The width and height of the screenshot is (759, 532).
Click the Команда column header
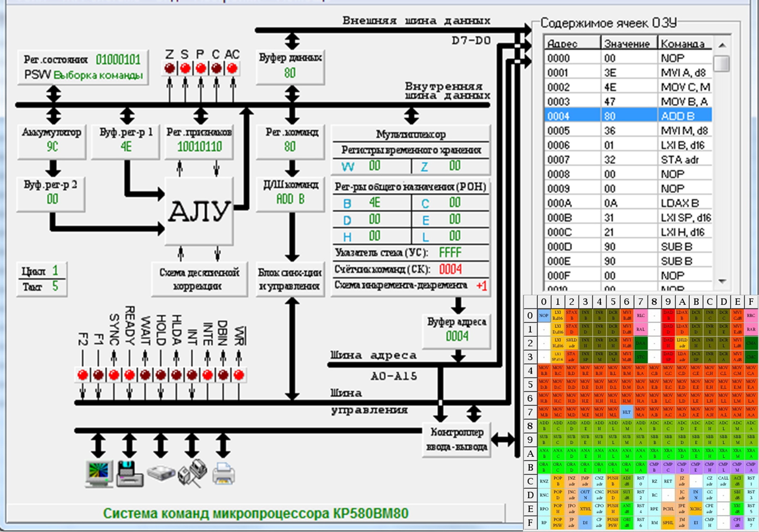(x=685, y=43)
